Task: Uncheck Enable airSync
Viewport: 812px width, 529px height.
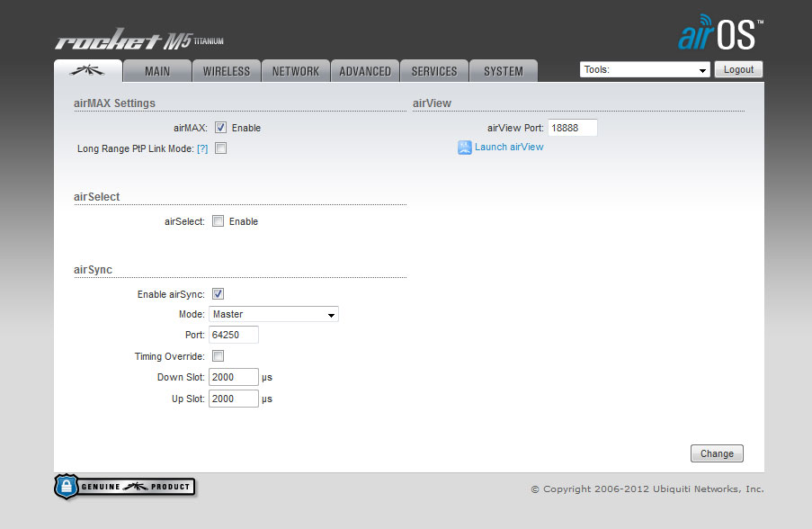Action: 218,293
